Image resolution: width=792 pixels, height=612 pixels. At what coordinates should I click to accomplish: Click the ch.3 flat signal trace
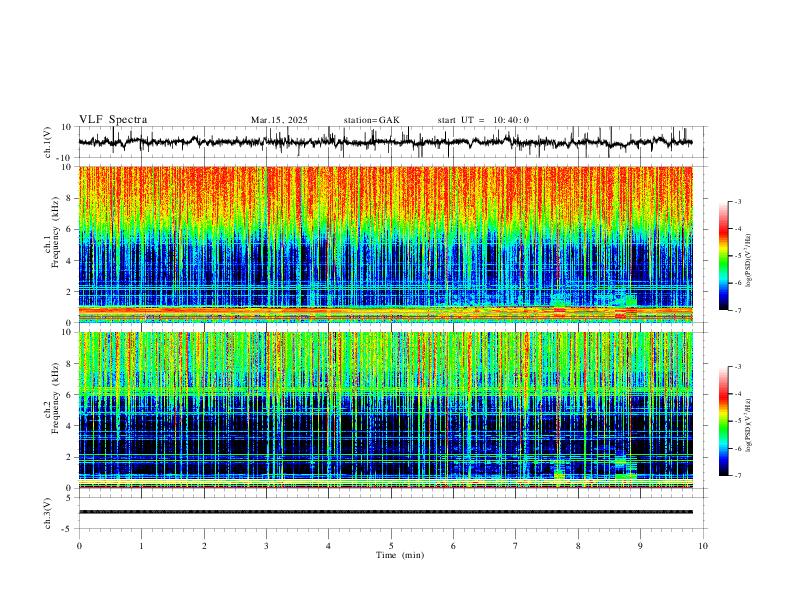385,512
